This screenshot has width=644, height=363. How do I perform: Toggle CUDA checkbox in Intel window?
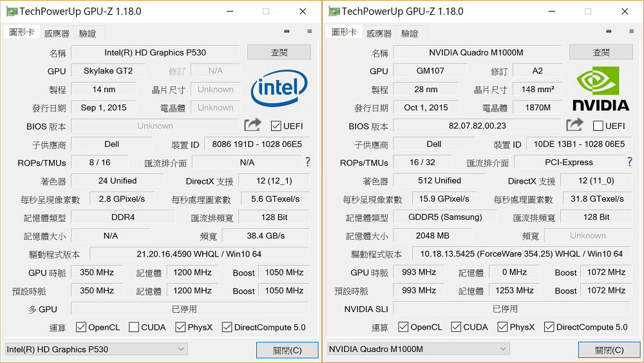(133, 328)
